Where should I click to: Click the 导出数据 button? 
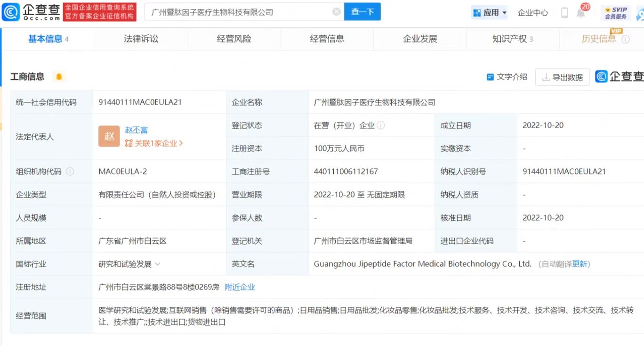[562, 77]
